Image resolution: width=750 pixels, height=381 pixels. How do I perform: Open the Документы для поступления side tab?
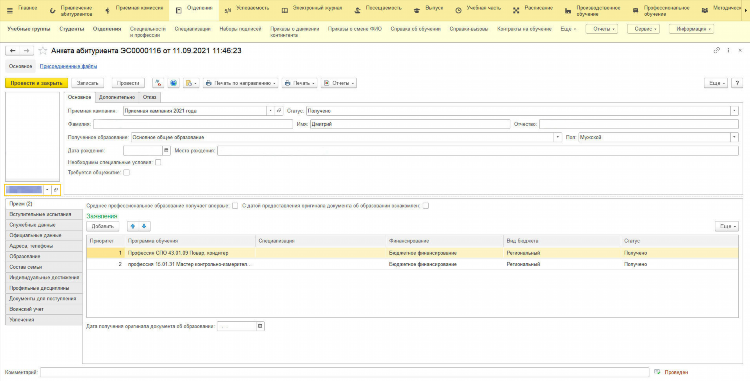tap(44, 298)
